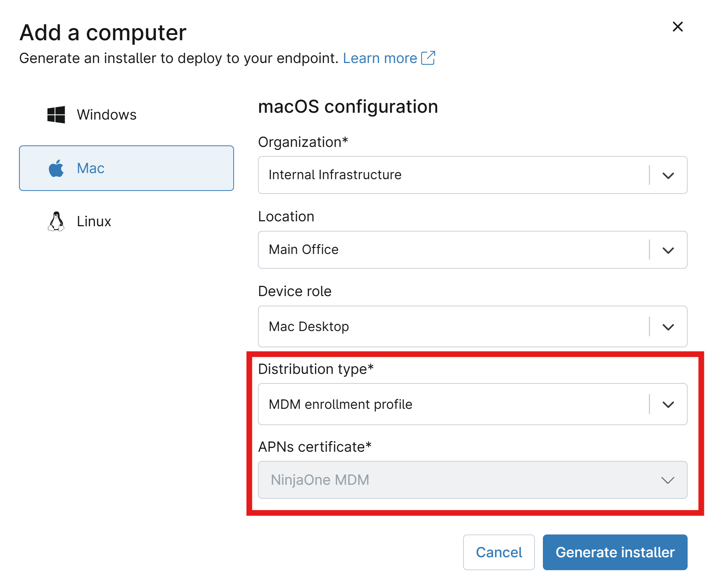Click the Generate installer button
Image resolution: width=707 pixels, height=588 pixels.
615,552
